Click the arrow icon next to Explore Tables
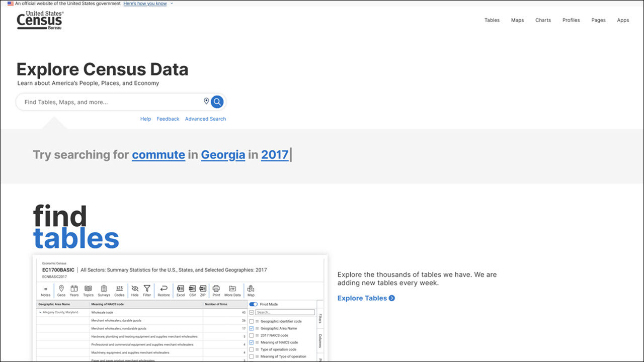This screenshot has width=644, height=362. tap(392, 298)
